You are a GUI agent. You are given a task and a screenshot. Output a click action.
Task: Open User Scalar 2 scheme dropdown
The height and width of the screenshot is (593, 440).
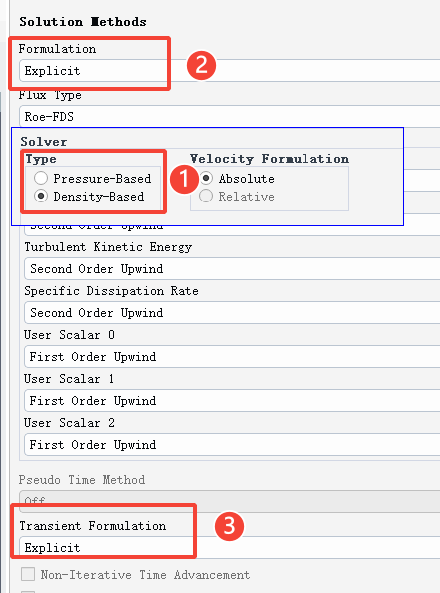point(232,444)
